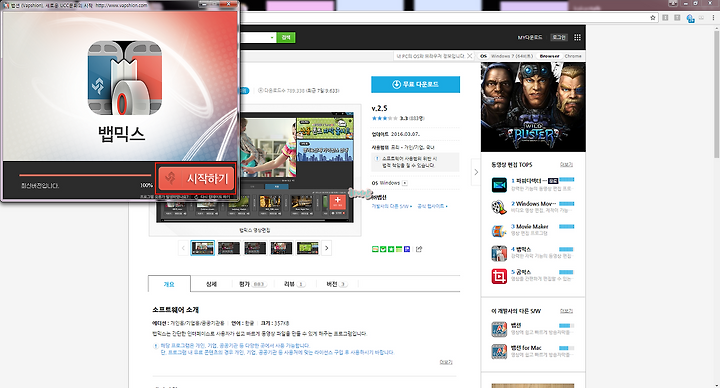Click the red plus button in preview
Viewport: 720px width, 388px height.
pyautogui.click(x=338, y=202)
